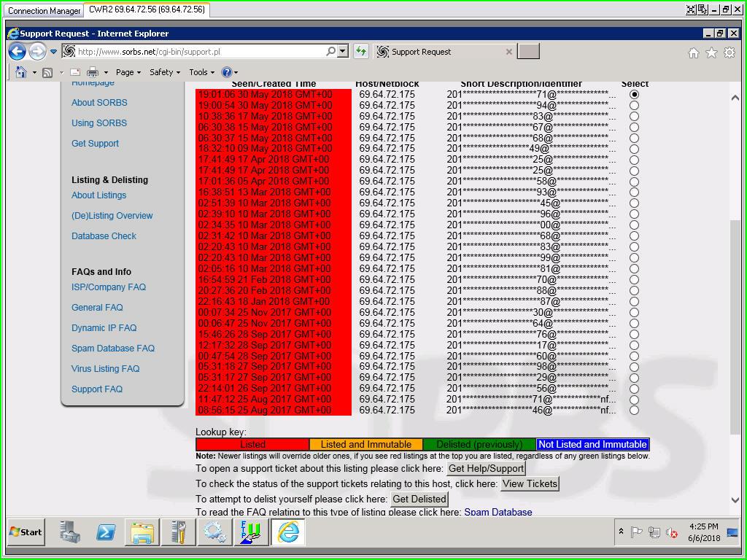Select the radio for 19:00:54 30 May 2018

634,105
